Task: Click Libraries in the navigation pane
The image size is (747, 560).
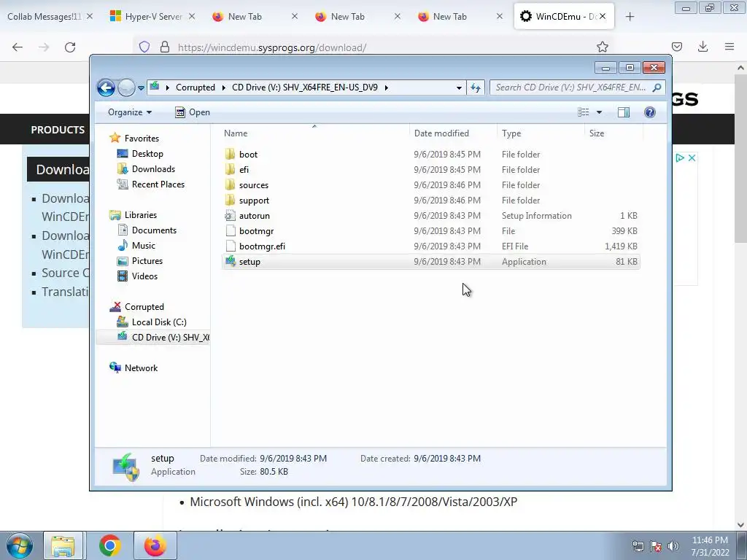Action: tap(141, 215)
